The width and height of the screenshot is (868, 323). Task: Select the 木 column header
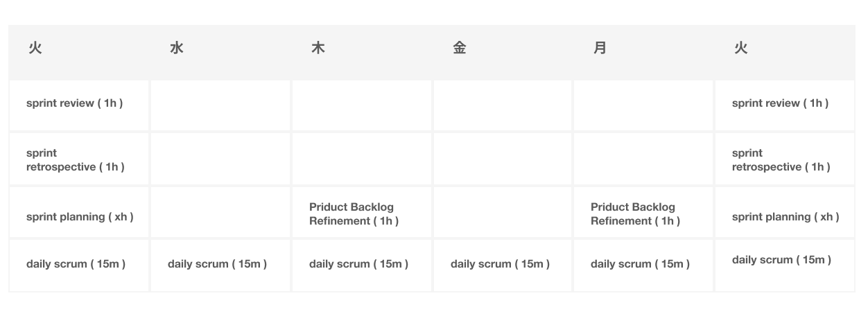[318, 49]
